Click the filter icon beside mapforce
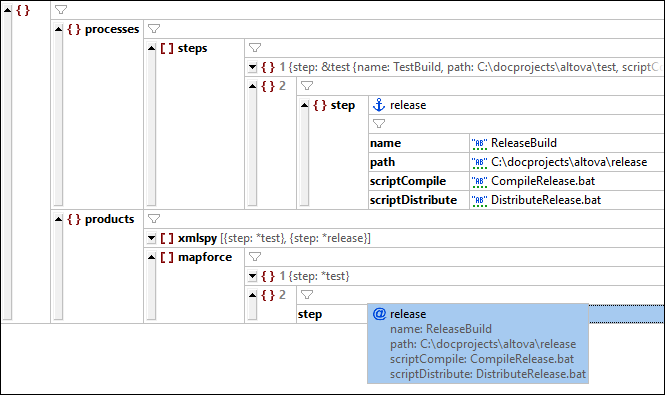The image size is (665, 395). click(255, 257)
